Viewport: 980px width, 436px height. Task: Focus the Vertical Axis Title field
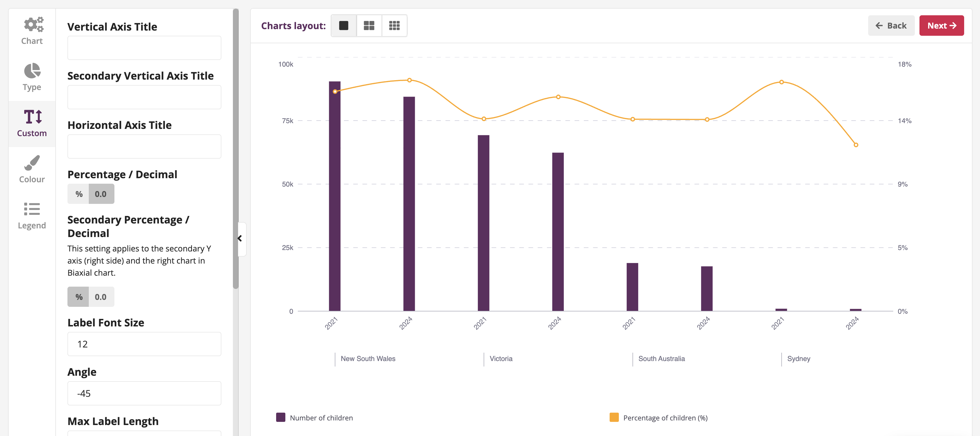[144, 48]
